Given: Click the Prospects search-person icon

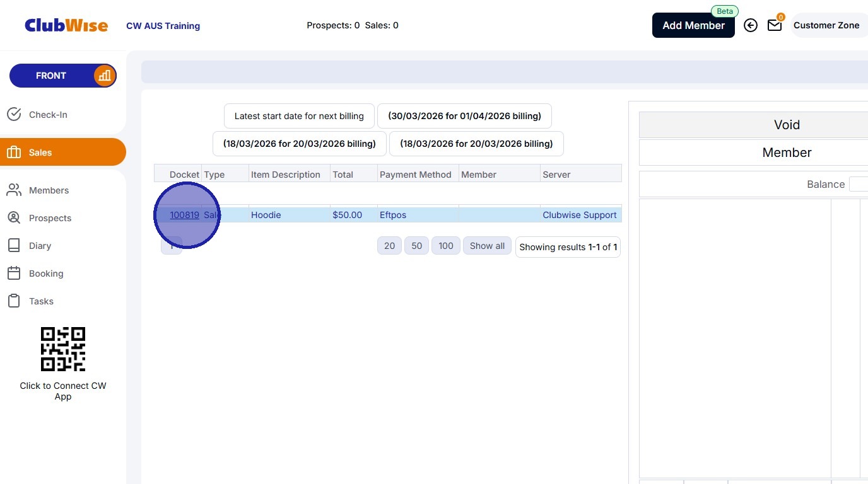Looking at the screenshot, I should point(14,218).
